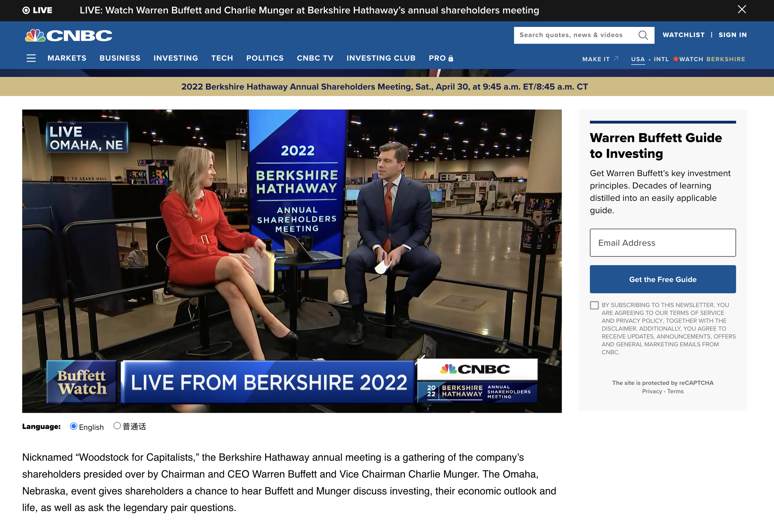Open PRO section with lock icon
774x532 pixels.
point(441,58)
